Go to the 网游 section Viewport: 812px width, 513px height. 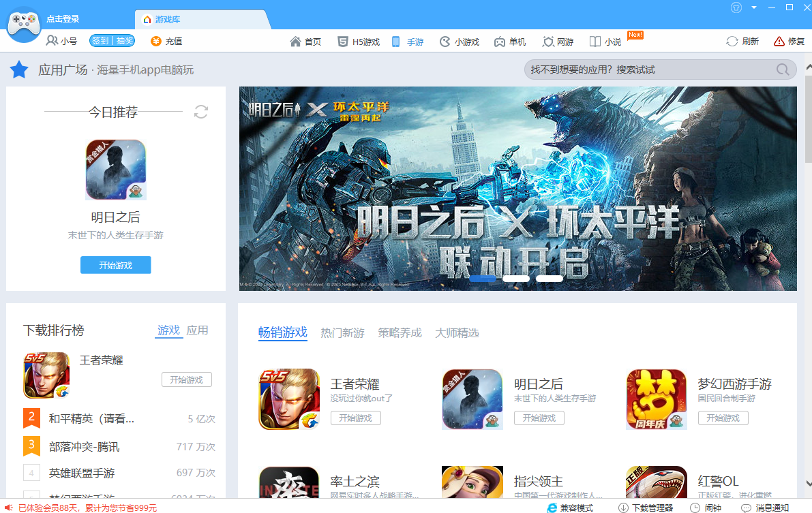558,42
